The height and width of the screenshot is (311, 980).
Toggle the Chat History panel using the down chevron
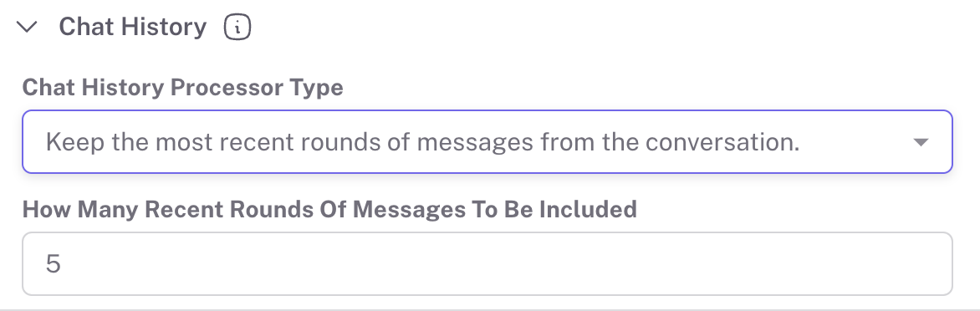point(27,27)
